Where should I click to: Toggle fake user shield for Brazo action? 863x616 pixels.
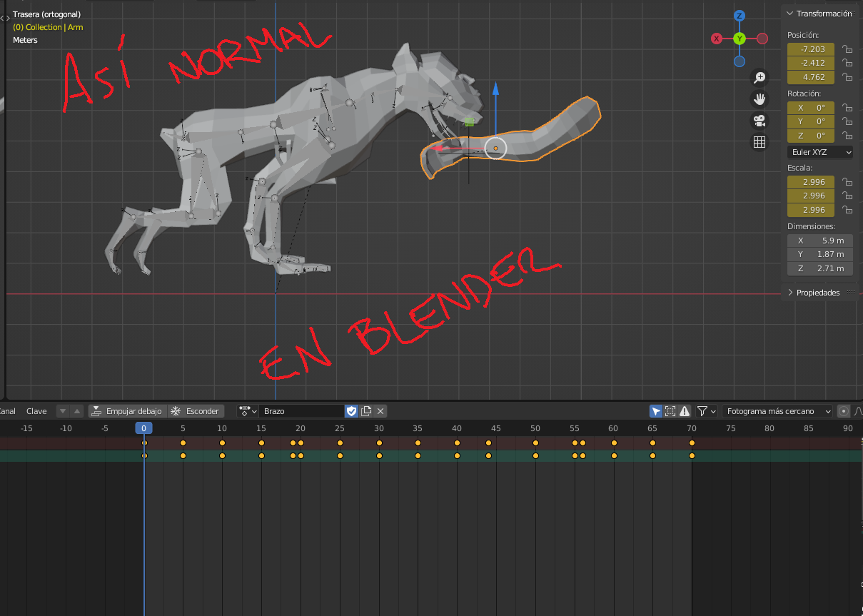pyautogui.click(x=351, y=411)
